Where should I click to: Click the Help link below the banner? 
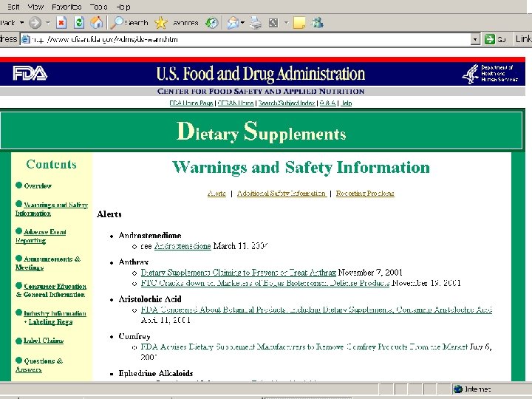pyautogui.click(x=346, y=103)
